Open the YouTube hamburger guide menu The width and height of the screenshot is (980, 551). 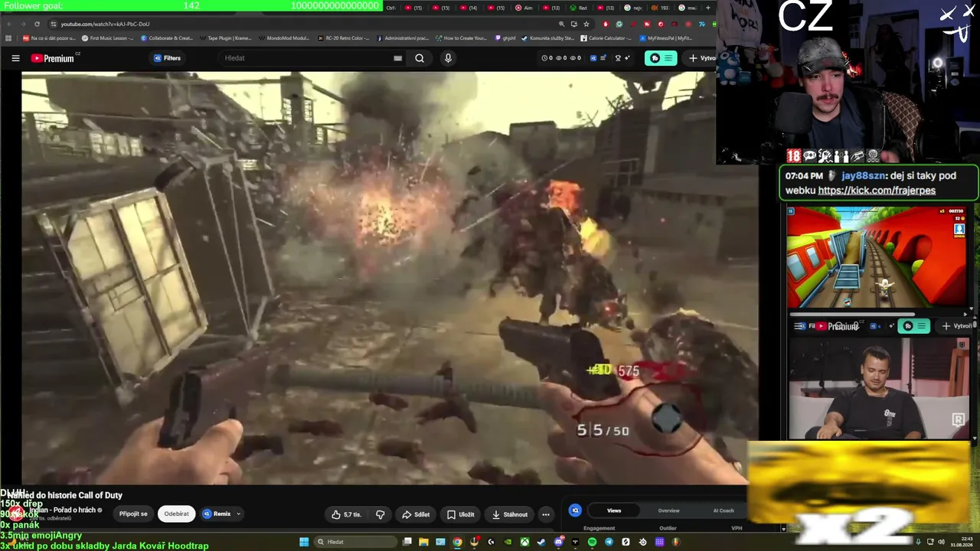point(15,58)
